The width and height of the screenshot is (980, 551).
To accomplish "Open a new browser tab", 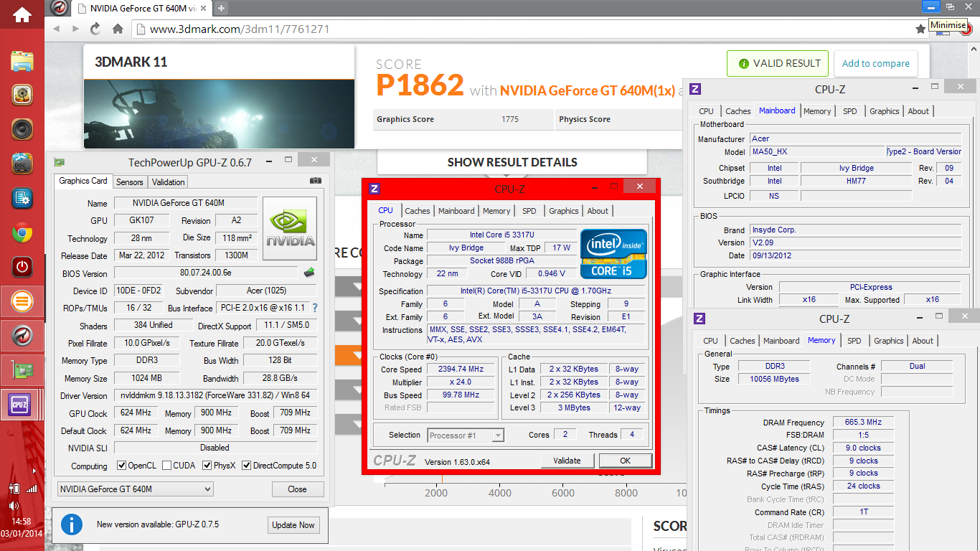I will 221,8.
